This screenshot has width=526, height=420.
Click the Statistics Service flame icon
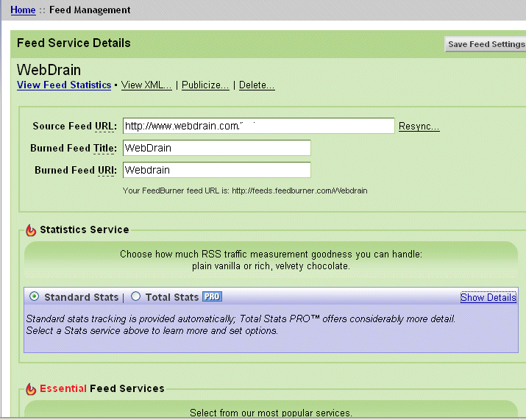tap(31, 230)
